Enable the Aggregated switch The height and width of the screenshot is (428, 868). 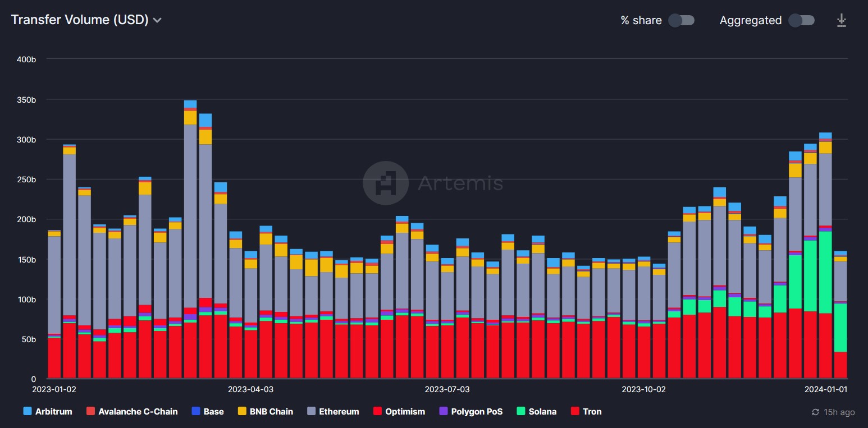click(802, 20)
